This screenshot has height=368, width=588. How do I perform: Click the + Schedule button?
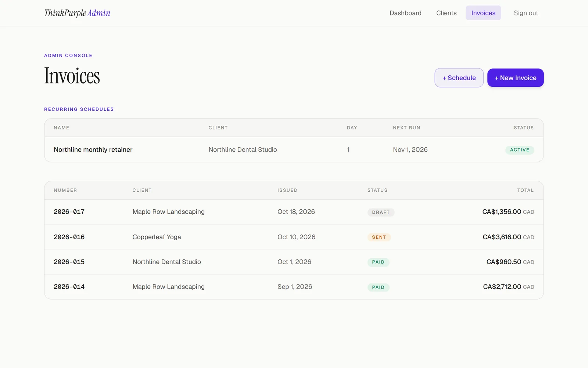click(x=459, y=78)
